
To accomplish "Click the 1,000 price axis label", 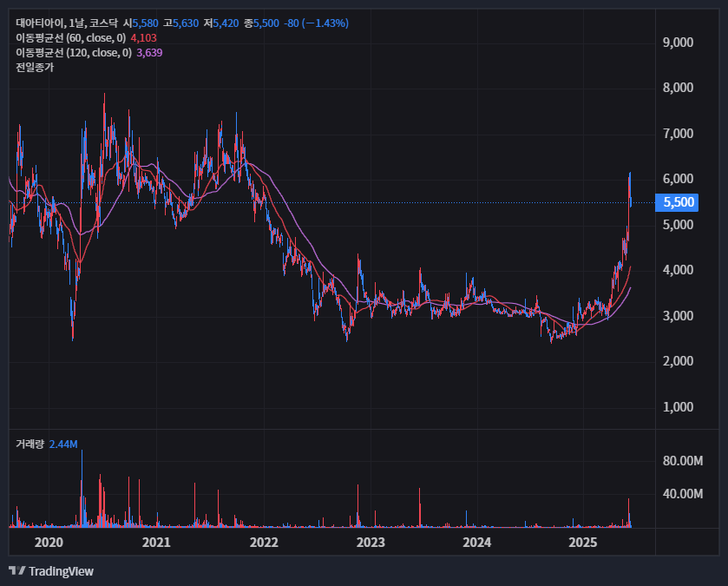I will click(678, 407).
